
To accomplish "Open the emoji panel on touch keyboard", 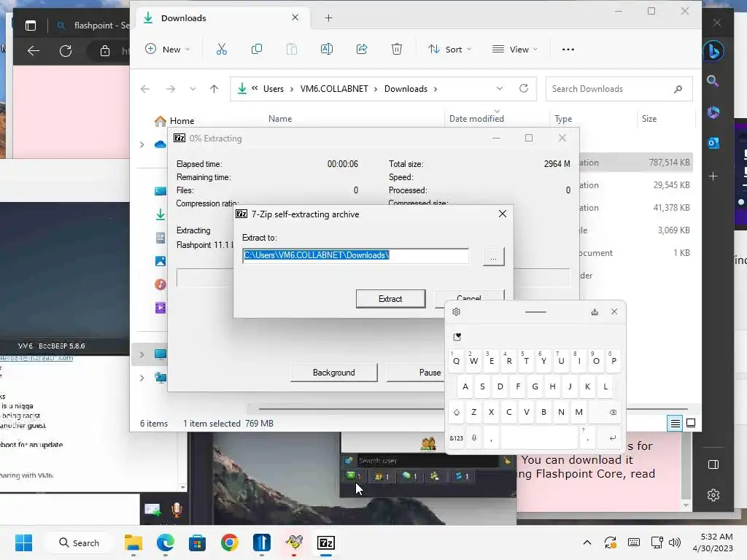I will pos(457,337).
